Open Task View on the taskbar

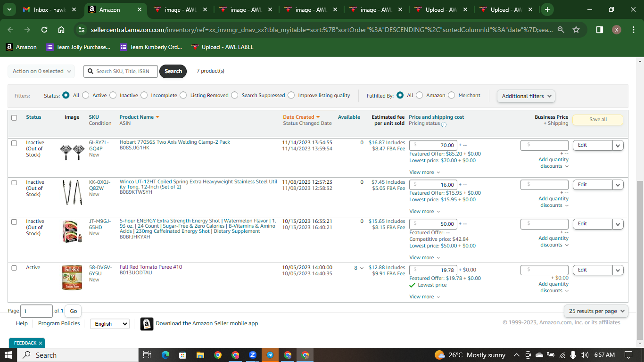(x=147, y=355)
